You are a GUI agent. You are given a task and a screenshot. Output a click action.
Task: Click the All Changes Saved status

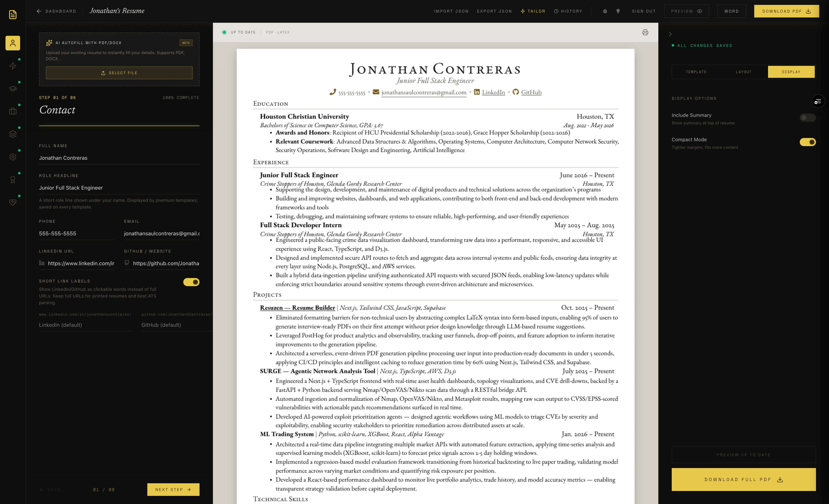click(x=702, y=45)
